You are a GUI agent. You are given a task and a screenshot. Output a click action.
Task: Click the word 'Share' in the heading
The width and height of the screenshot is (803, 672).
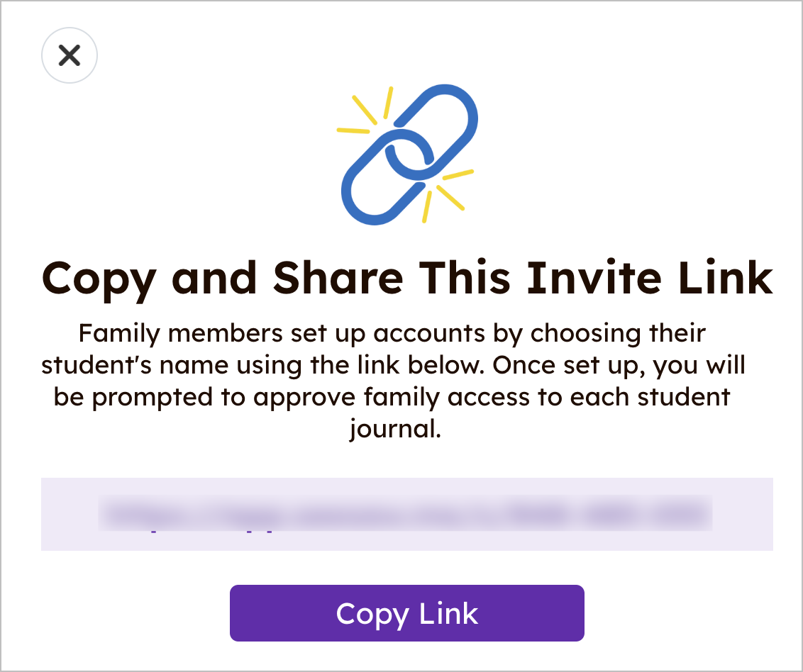point(338,278)
